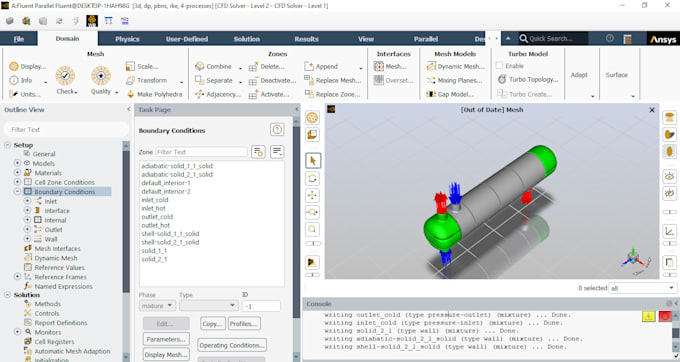Click the Parameters... button
Viewport: 680px width, 362px height.
(x=166, y=339)
